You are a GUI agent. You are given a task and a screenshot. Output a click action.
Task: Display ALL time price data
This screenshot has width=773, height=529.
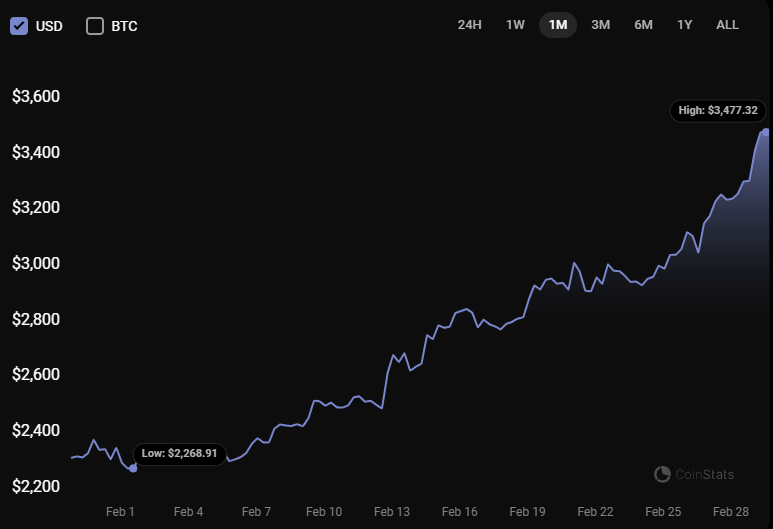click(x=727, y=25)
